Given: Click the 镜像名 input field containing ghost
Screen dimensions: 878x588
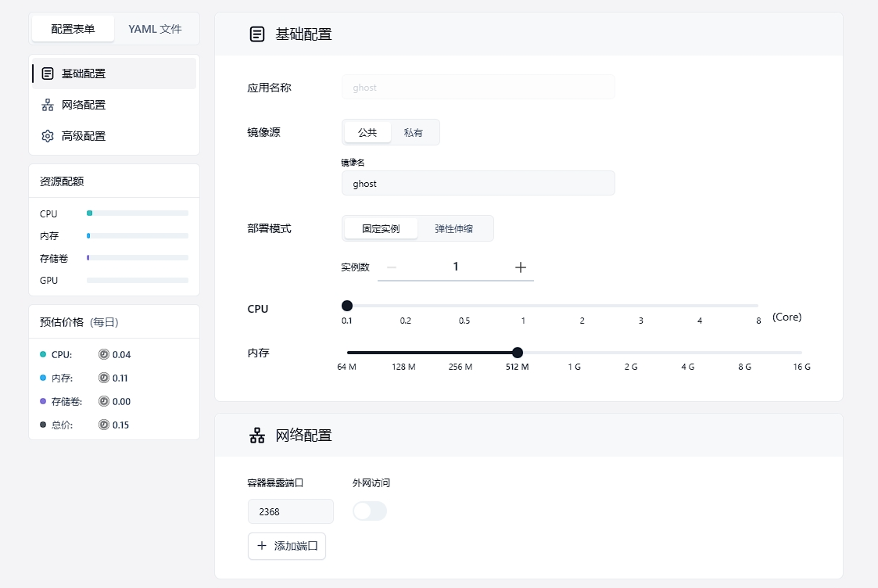Looking at the screenshot, I should tap(478, 184).
